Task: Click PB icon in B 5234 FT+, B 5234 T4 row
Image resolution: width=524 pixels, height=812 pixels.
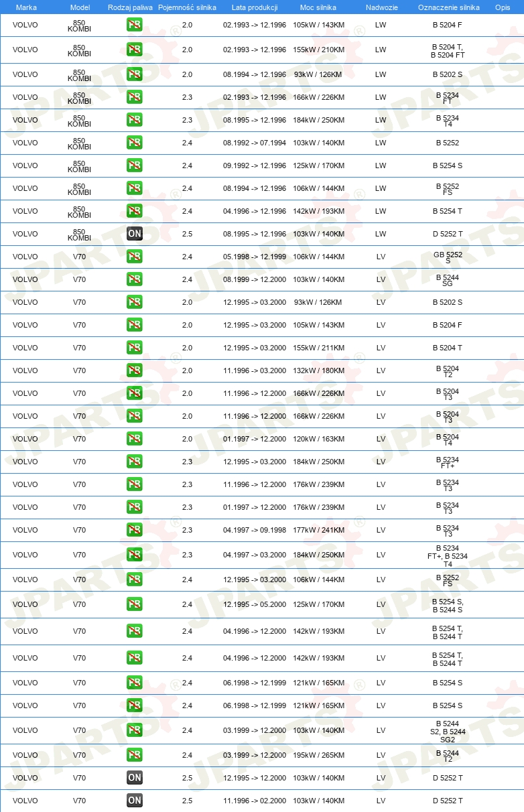Action: tap(134, 555)
